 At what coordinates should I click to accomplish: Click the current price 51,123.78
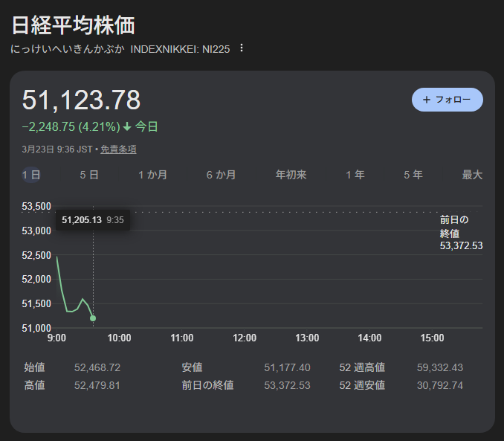coord(81,100)
